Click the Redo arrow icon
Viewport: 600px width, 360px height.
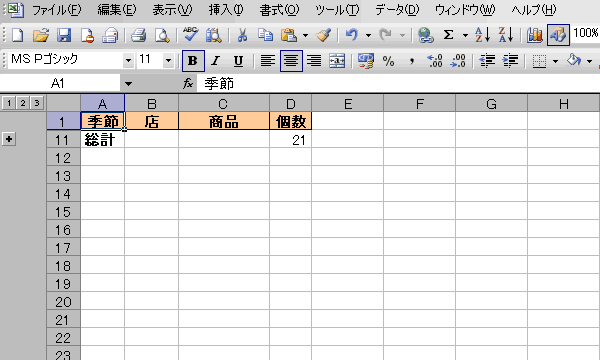pyautogui.click(x=386, y=35)
